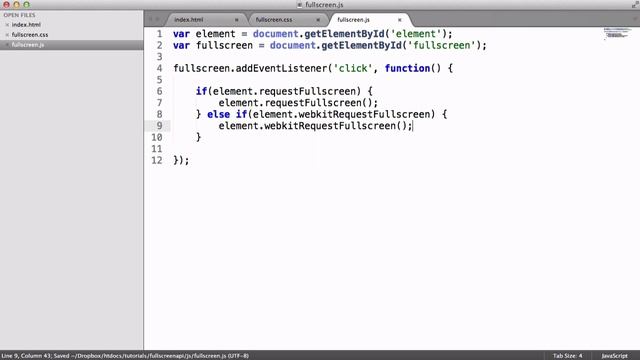
Task: Click the tab forward arrow
Action: tap(158, 19)
